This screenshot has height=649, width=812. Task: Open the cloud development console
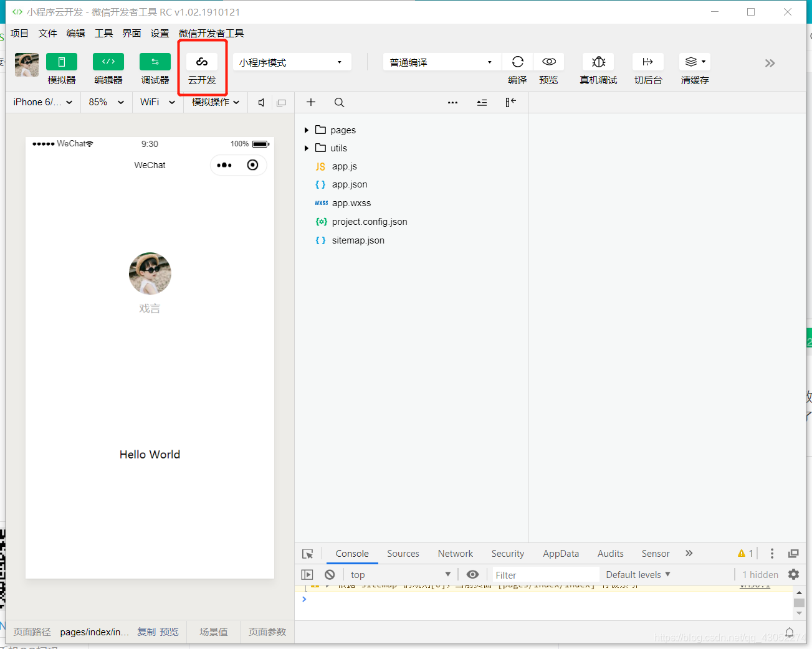tap(202, 62)
